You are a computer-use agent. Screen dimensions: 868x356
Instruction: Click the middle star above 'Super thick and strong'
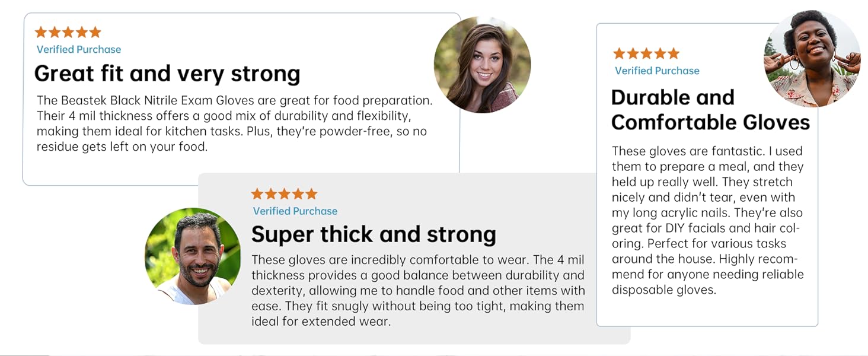(285, 194)
